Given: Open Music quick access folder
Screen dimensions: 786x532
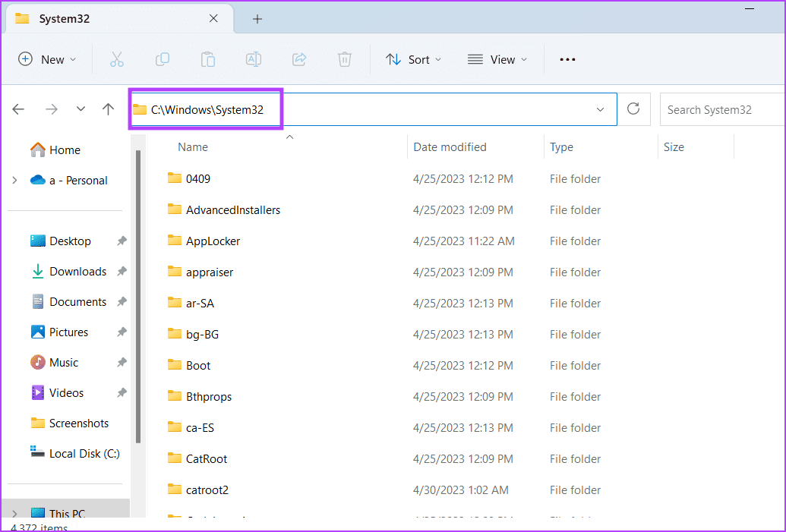Looking at the screenshot, I should tap(54, 362).
